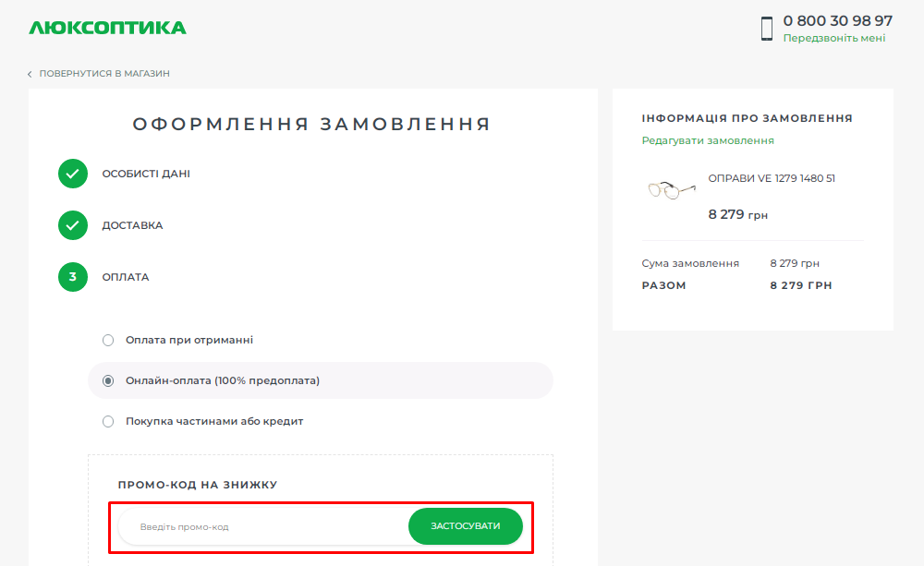This screenshot has height=566, width=924.
Task: Click the green checkmark on Доставка step
Action: (72, 225)
